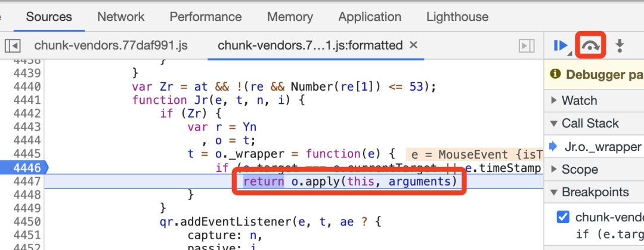This screenshot has height=250, width=644.
Task: Click the 'return' keyword on line 4447
Action: tap(264, 181)
